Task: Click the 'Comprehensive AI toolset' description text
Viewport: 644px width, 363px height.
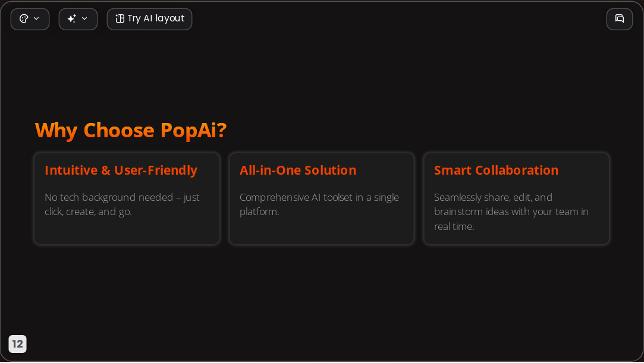Action: [319, 204]
